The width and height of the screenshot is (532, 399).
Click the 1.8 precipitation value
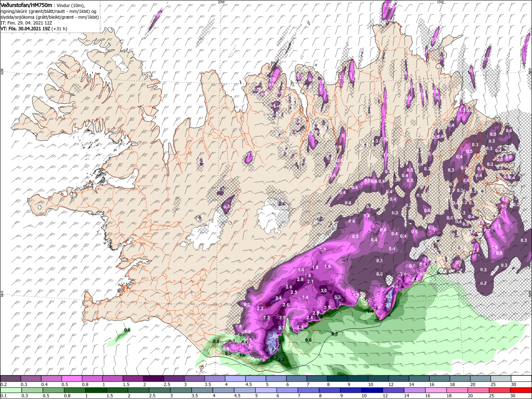click(308, 276)
